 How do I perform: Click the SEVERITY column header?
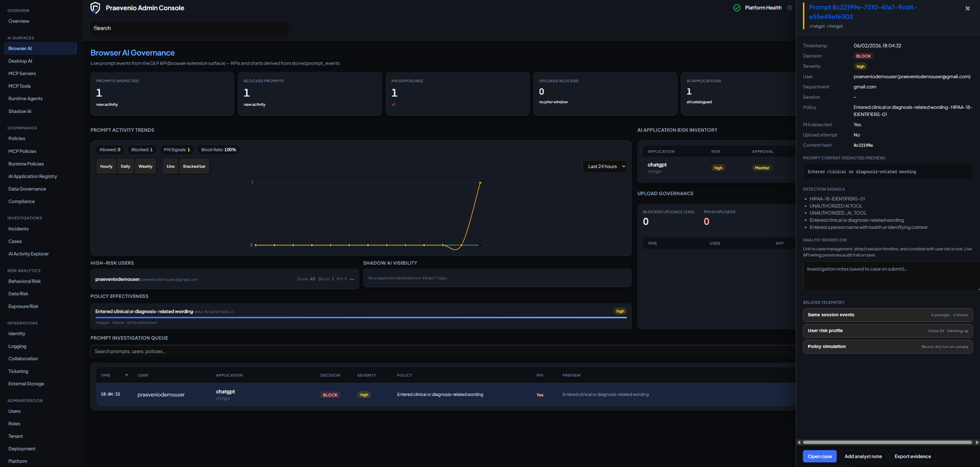tap(366, 376)
